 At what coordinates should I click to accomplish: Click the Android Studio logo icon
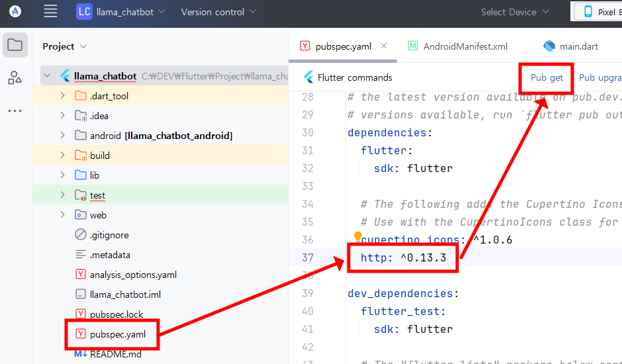15,11
